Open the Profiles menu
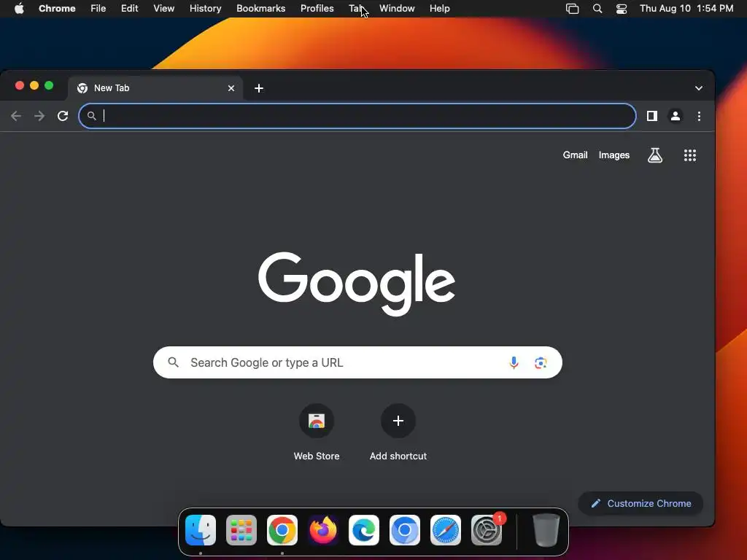This screenshot has height=560, width=747. click(317, 8)
